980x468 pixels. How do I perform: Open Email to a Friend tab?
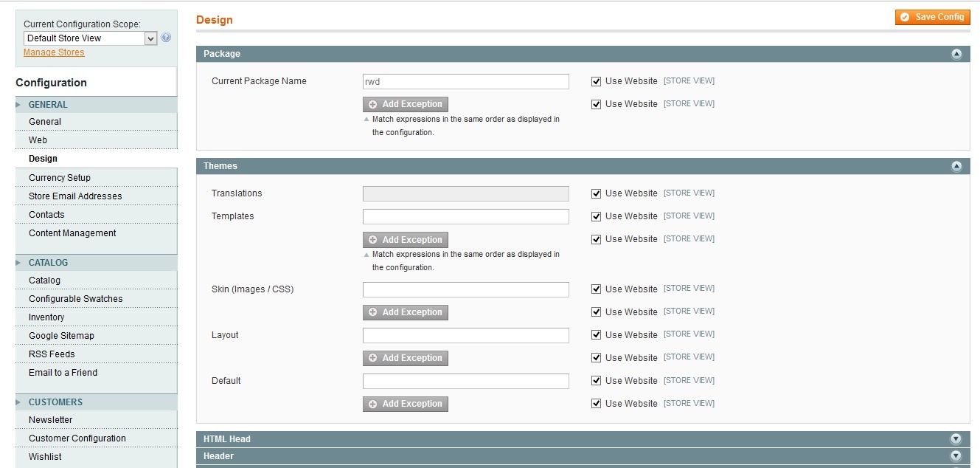(96, 373)
